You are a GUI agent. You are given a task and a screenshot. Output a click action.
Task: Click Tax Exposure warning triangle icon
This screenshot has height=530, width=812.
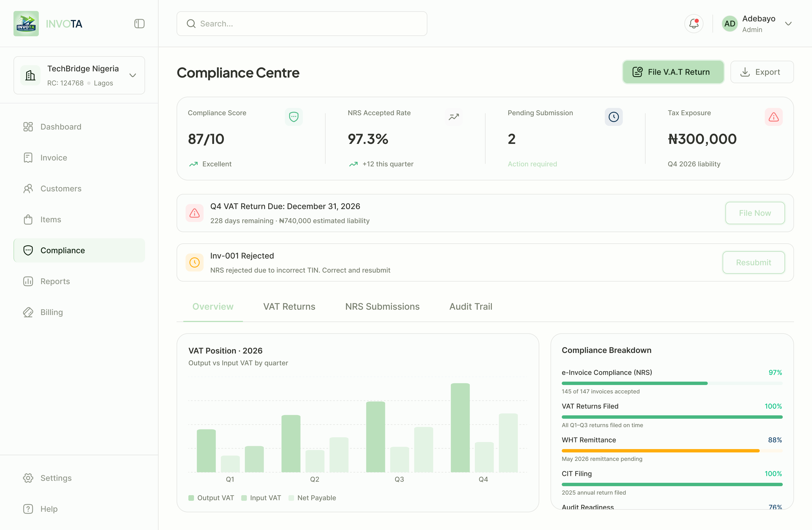tap(773, 117)
